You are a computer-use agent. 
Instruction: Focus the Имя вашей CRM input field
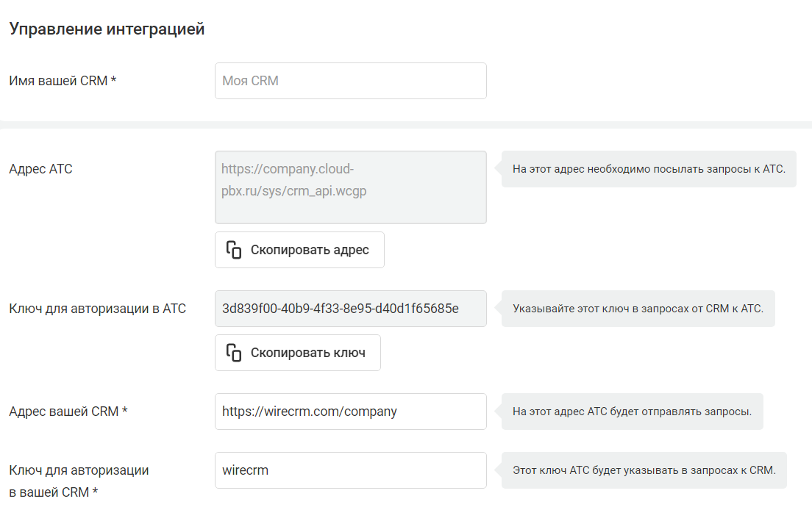(350, 81)
